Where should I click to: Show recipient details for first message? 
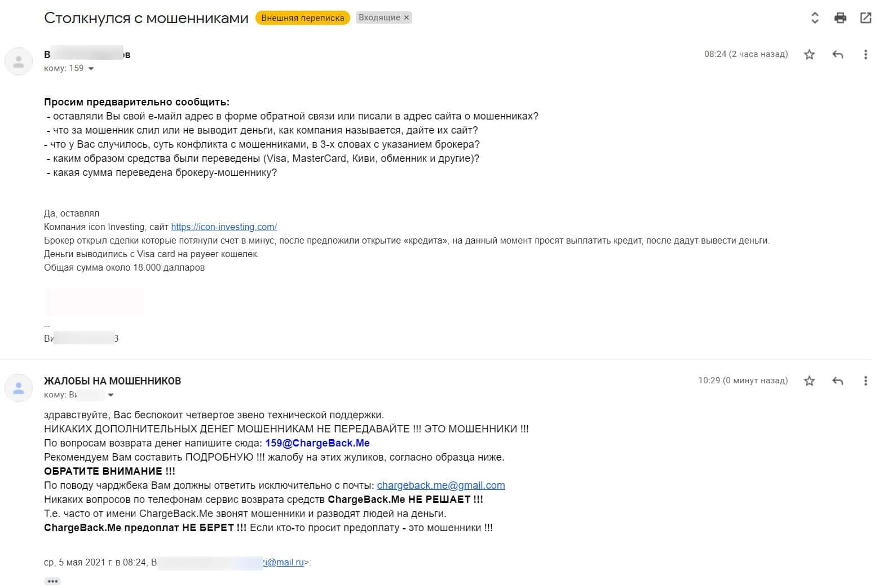point(91,69)
